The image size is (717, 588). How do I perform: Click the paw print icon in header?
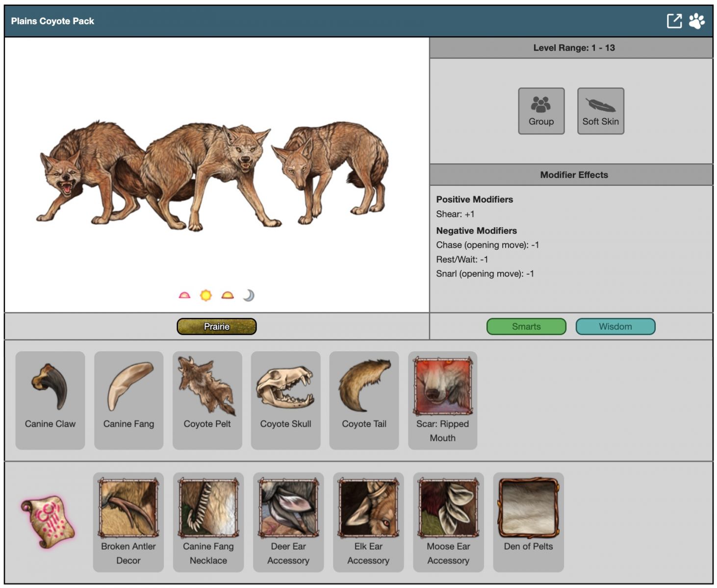pos(696,21)
